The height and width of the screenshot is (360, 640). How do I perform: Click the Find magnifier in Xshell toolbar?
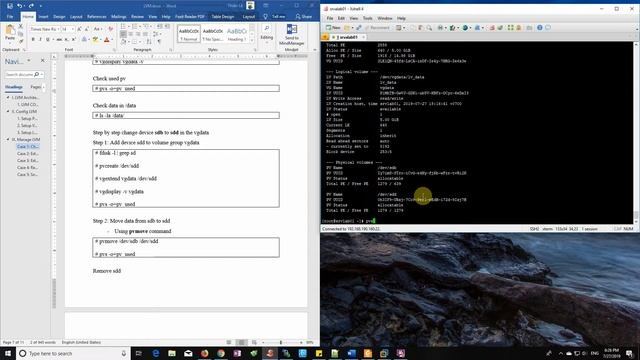pyautogui.click(x=429, y=28)
